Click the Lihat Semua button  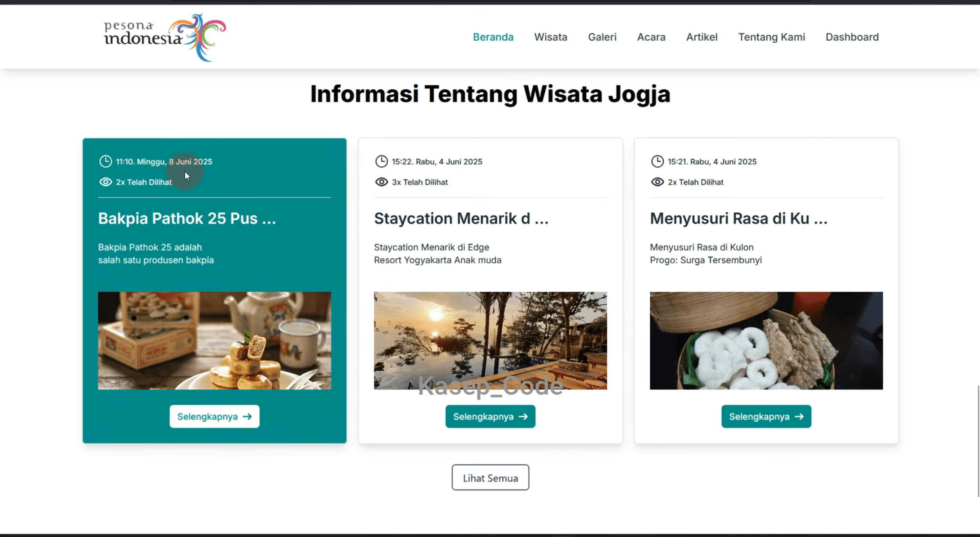(x=490, y=478)
